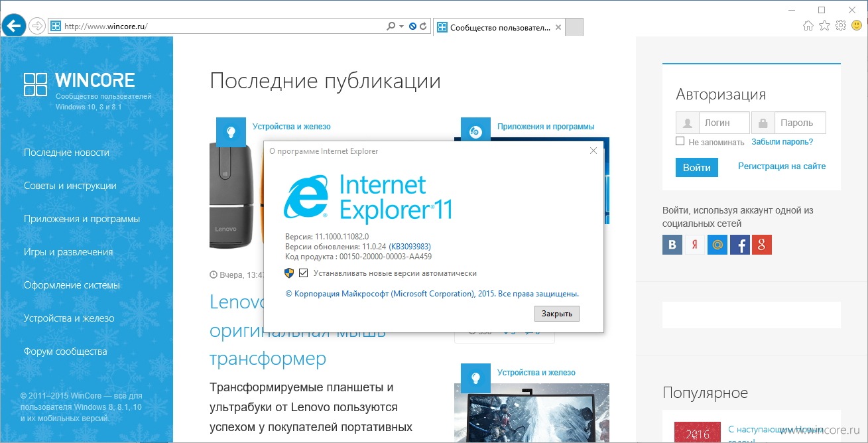Click the user icon next to Логин
Screen dimensions: 868x443
[x=688, y=123]
